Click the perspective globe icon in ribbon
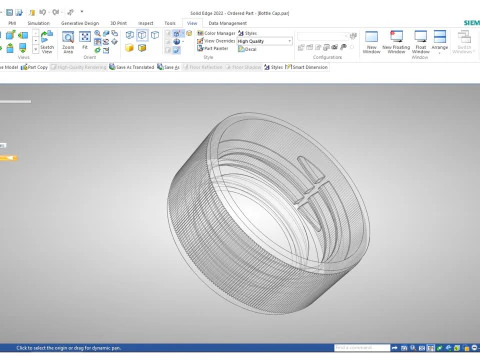Viewport: 480px width, 360px height. tap(177, 42)
